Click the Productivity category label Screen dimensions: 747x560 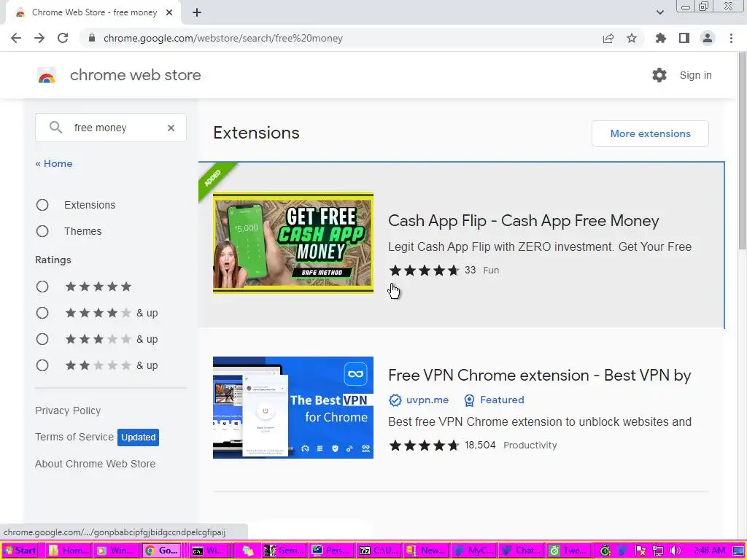(530, 446)
